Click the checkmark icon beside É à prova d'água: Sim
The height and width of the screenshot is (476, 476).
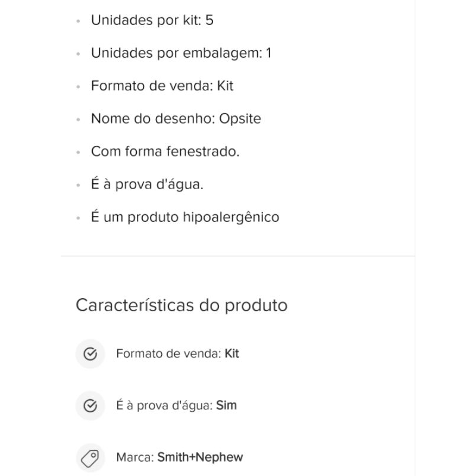click(x=90, y=406)
